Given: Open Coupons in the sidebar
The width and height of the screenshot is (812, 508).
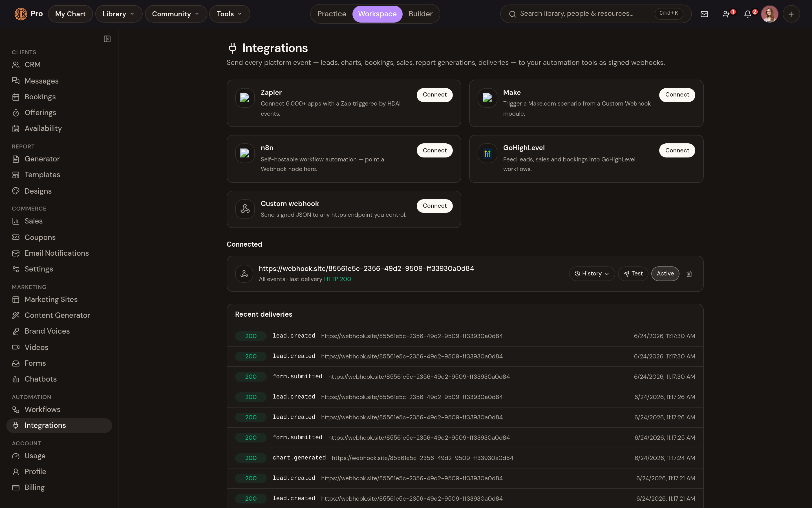Looking at the screenshot, I should [x=59, y=237].
